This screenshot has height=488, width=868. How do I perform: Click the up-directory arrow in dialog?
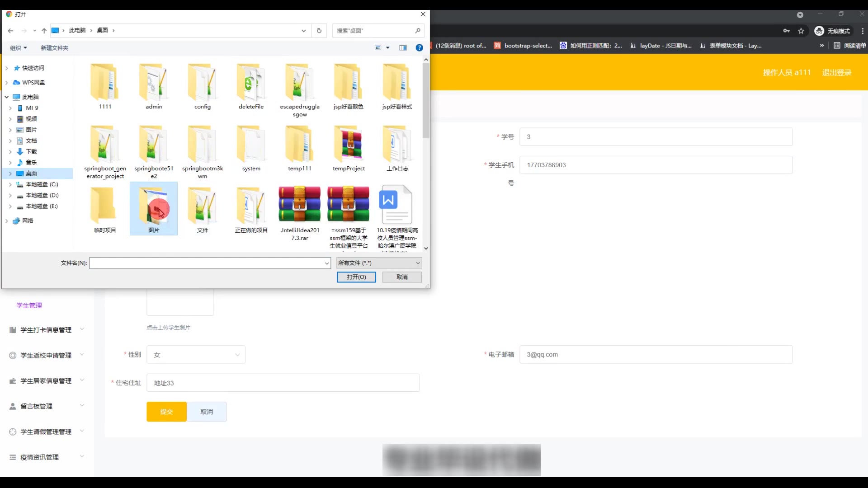[x=44, y=30]
